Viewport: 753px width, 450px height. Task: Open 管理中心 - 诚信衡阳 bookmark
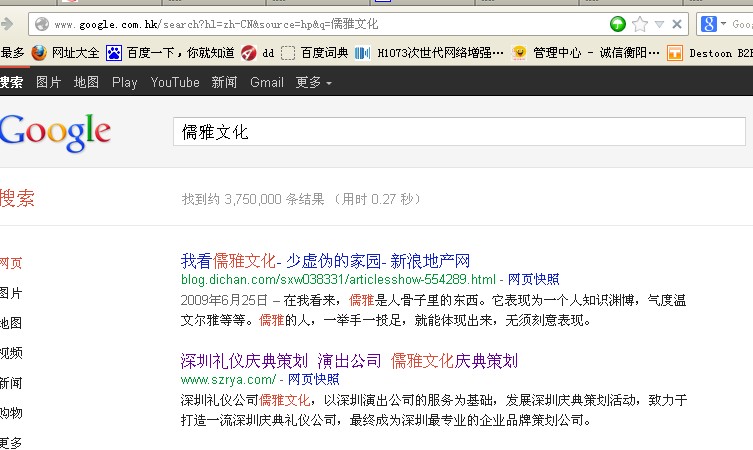click(x=586, y=53)
